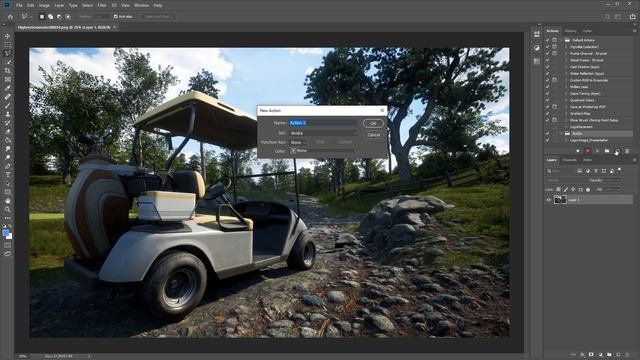Image resolution: width=640 pixels, height=360 pixels.
Task: Click the Home icon in options bar
Action: [x=11, y=17]
